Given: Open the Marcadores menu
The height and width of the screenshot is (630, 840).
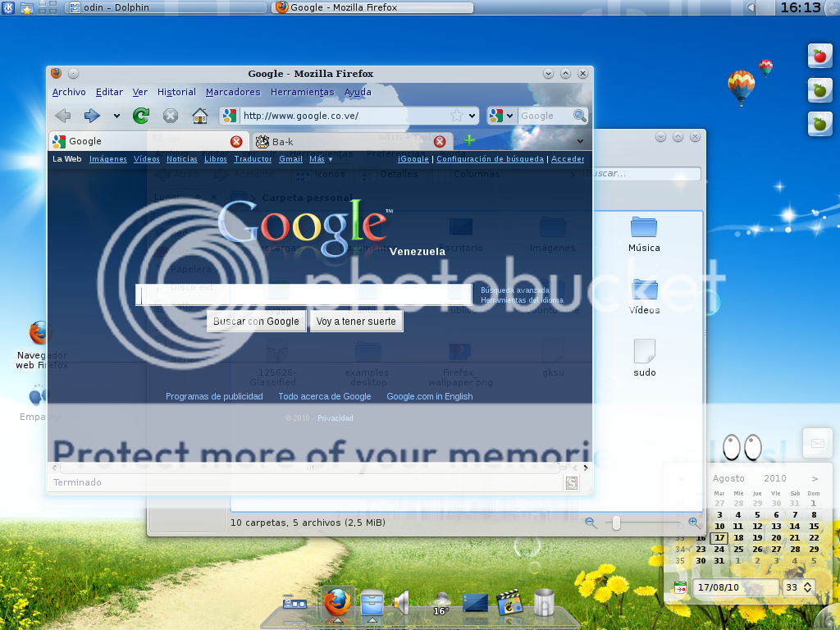Looking at the screenshot, I should pos(233,92).
